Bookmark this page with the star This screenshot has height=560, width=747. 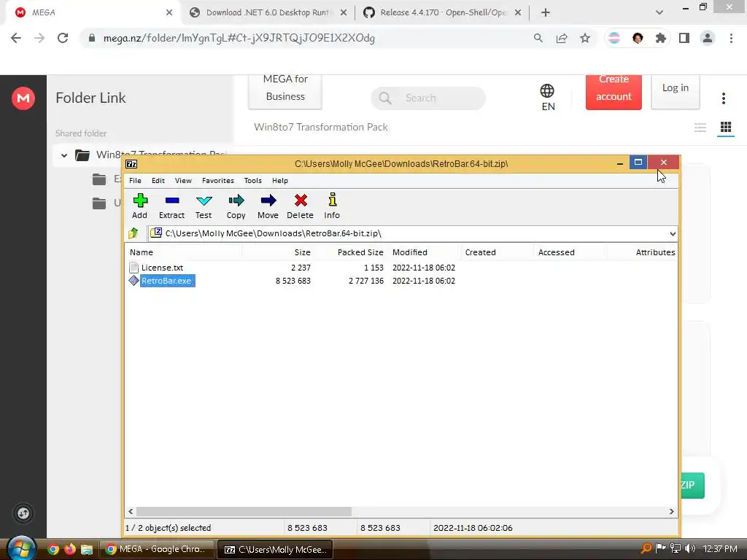point(585,38)
